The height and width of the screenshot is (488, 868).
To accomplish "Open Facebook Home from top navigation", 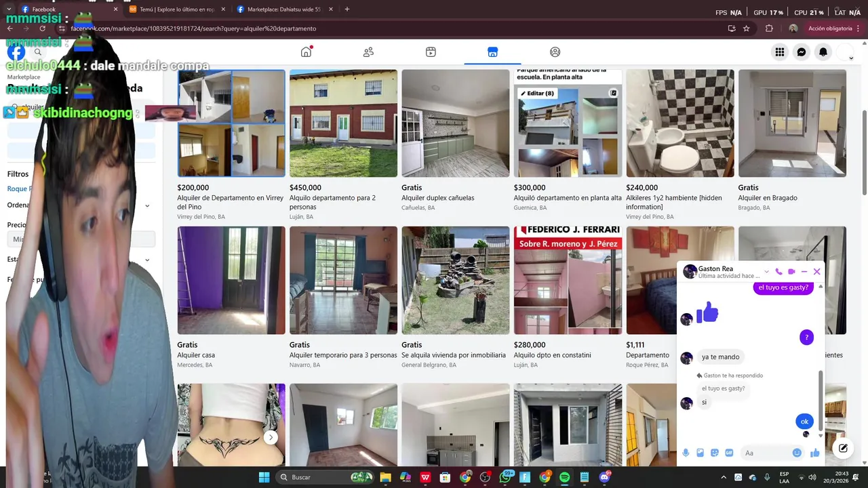I will [x=306, y=52].
